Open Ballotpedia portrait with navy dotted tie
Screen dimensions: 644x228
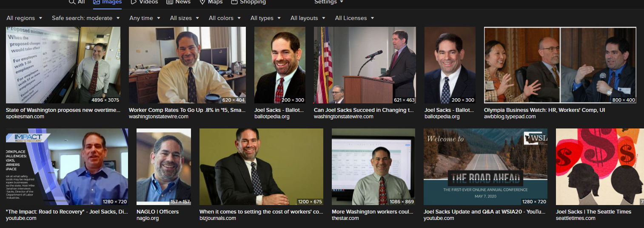[450, 65]
